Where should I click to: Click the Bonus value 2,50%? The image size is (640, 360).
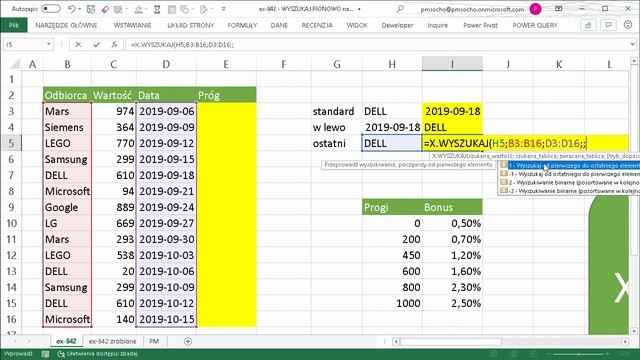point(452,303)
